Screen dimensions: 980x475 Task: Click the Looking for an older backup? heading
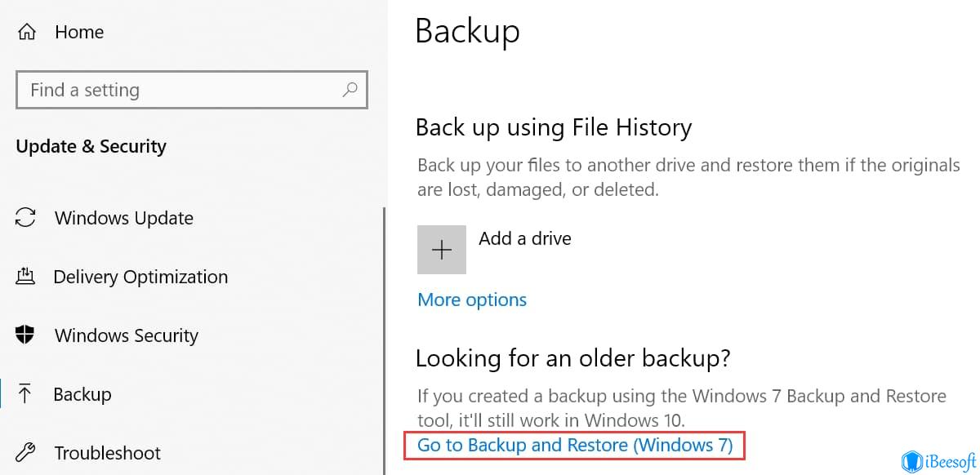click(x=572, y=357)
